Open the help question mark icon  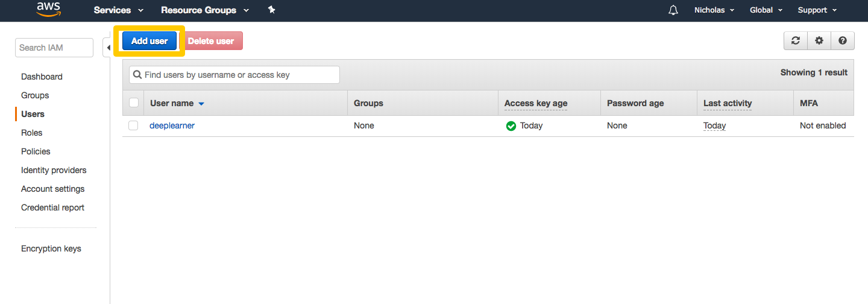(842, 40)
